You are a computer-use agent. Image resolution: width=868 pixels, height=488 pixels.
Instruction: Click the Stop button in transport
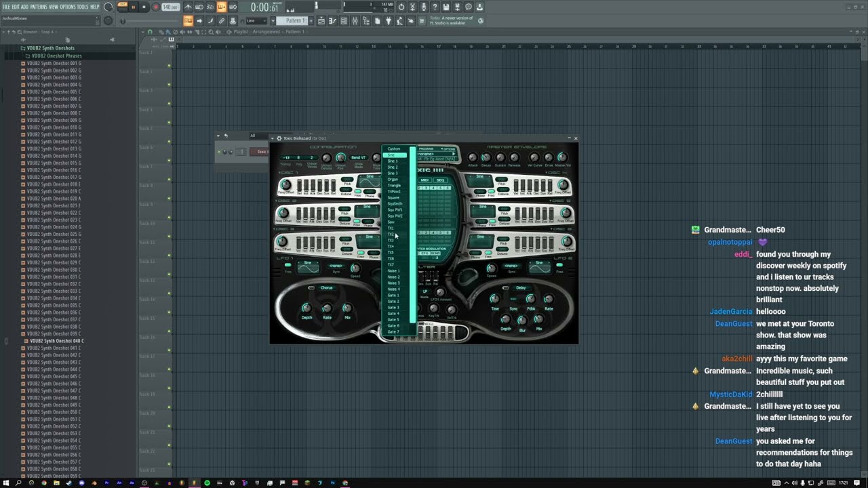(144, 7)
